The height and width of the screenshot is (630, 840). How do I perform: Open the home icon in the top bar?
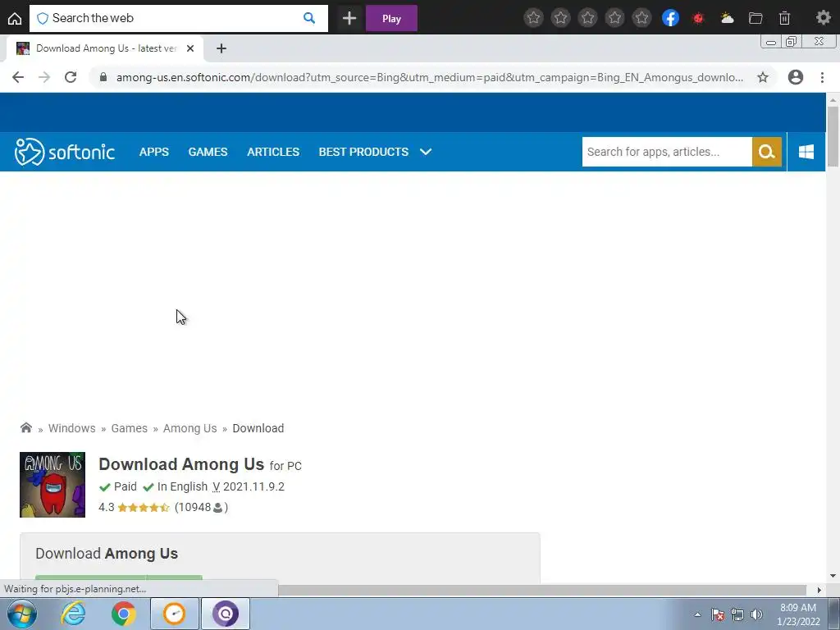(15, 18)
